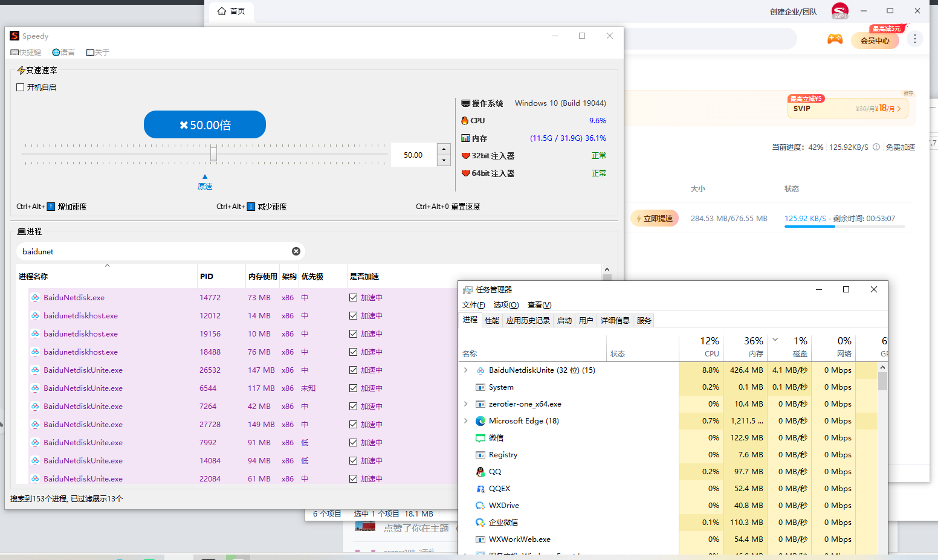Click the 微信 process icon
Image resolution: width=938 pixels, height=560 pixels.
click(480, 438)
